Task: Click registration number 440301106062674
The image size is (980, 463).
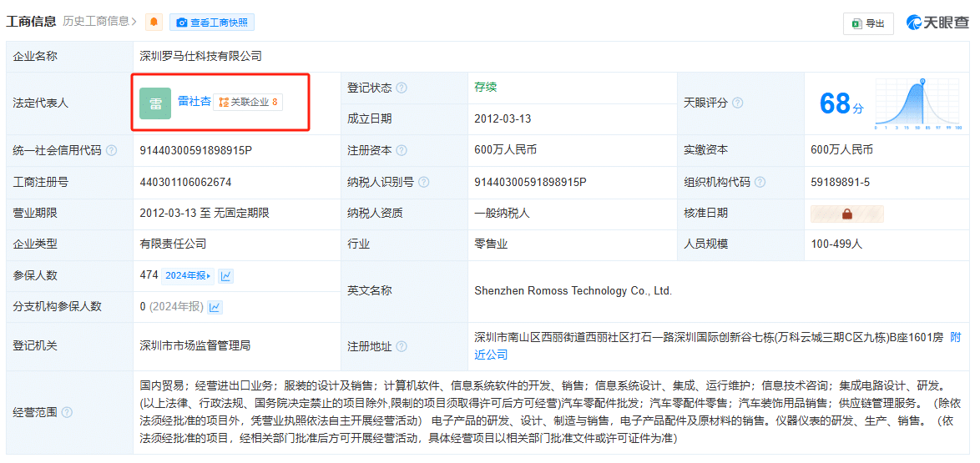Action: click(185, 182)
